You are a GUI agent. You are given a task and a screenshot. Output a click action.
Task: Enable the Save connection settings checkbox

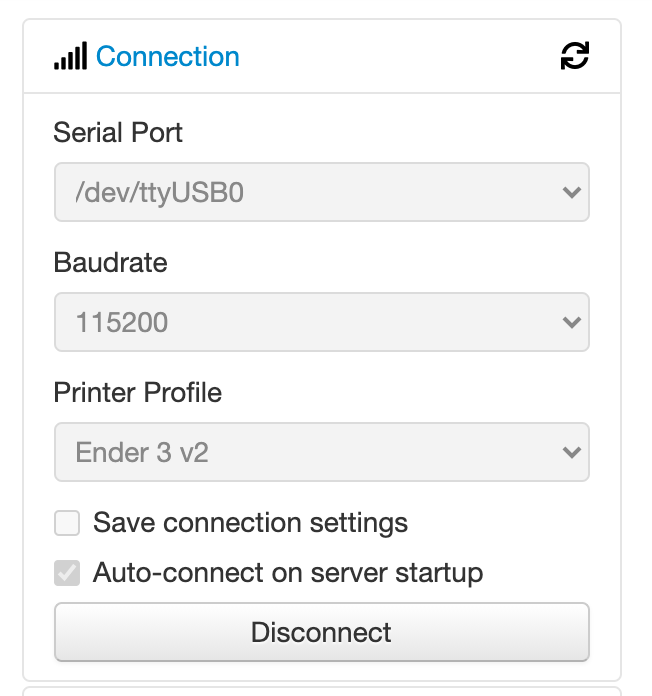(x=67, y=523)
